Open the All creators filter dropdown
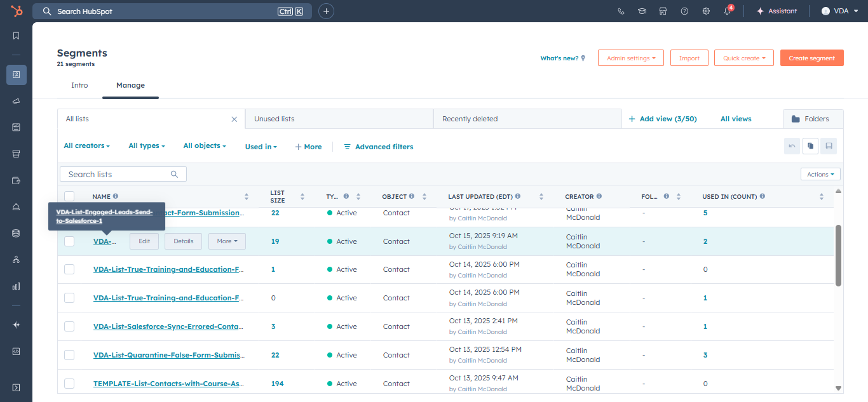 coord(86,146)
